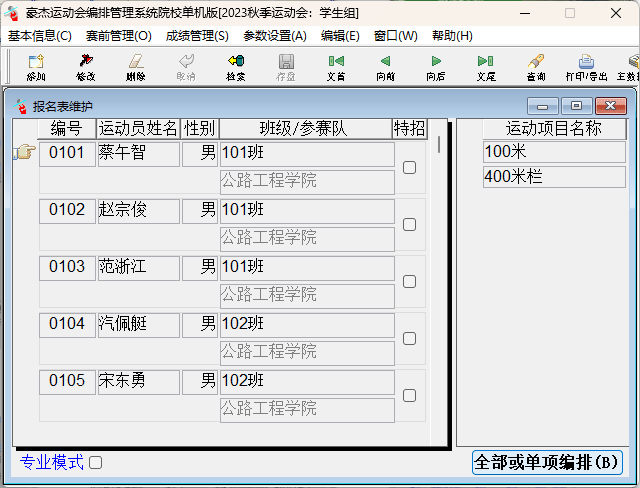
Task: Click the 存盘 (save) disk icon
Action: (286, 67)
